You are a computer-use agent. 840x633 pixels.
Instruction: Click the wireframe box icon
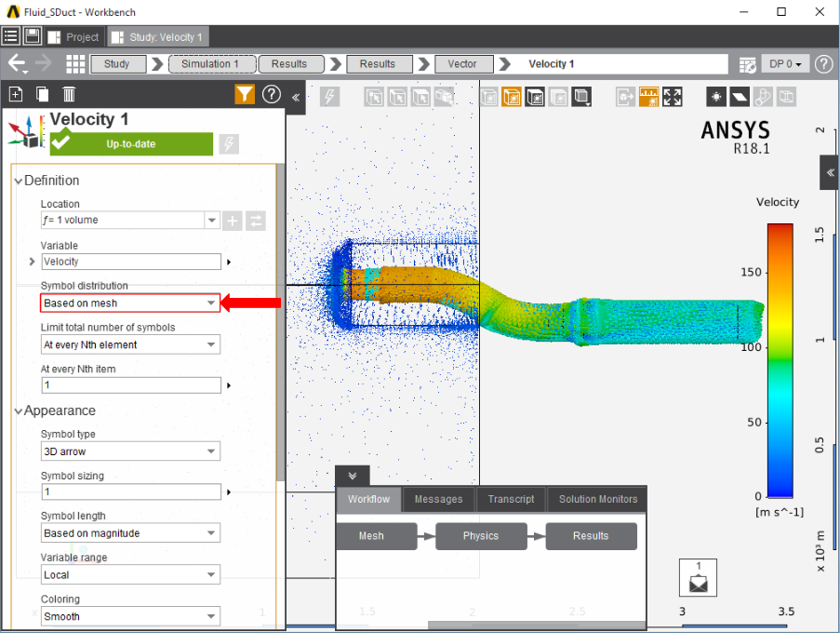[x=786, y=97]
